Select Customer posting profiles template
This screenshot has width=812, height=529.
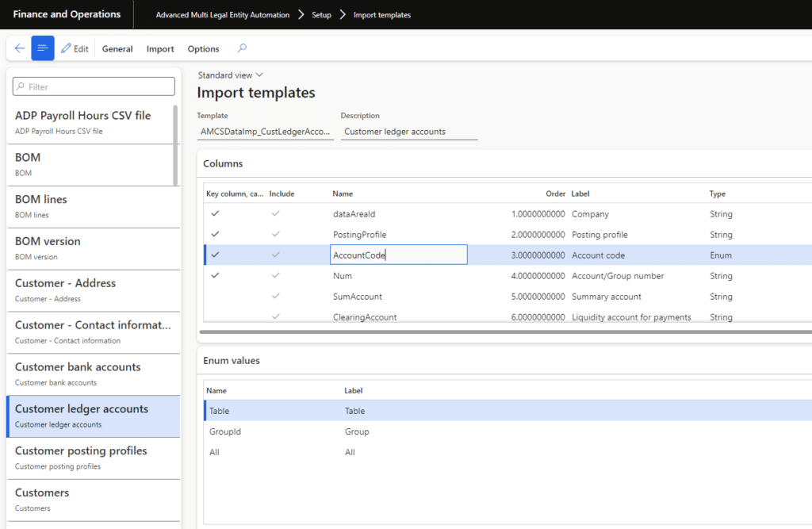(94, 458)
